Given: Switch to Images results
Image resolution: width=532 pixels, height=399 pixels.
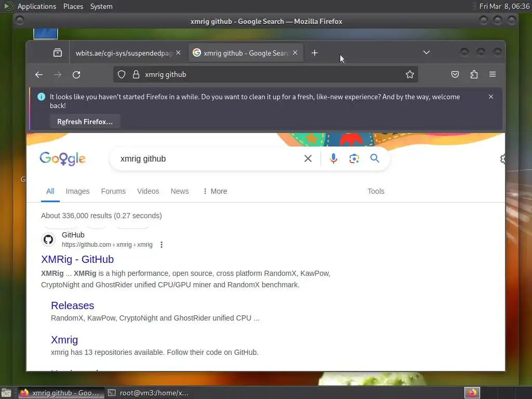Looking at the screenshot, I should 77,191.
